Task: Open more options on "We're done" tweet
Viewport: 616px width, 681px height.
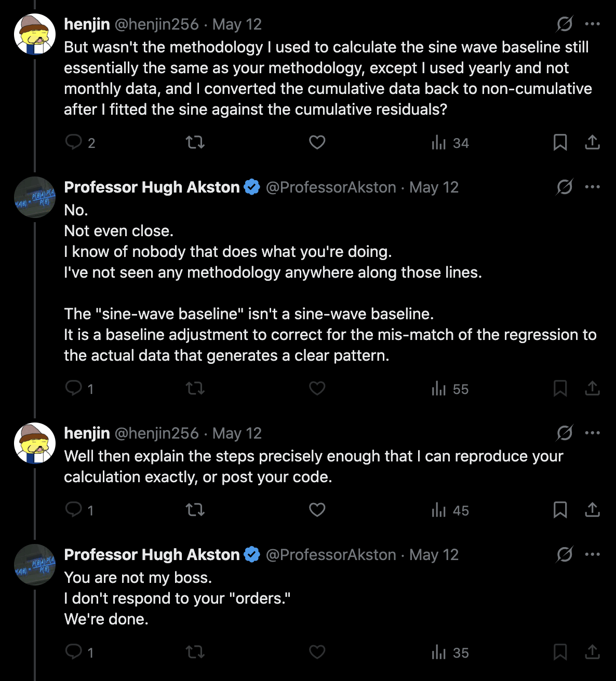Action: 593,554
